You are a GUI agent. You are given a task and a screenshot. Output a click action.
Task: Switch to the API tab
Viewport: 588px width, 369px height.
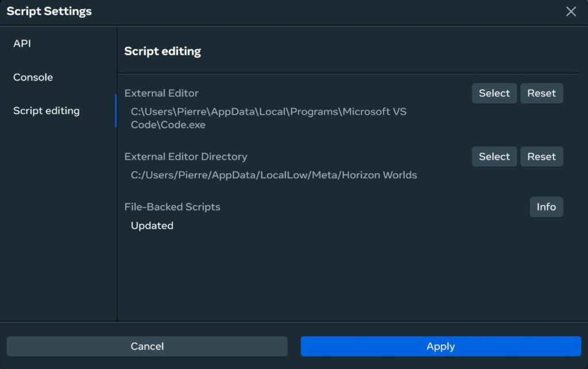(x=23, y=43)
